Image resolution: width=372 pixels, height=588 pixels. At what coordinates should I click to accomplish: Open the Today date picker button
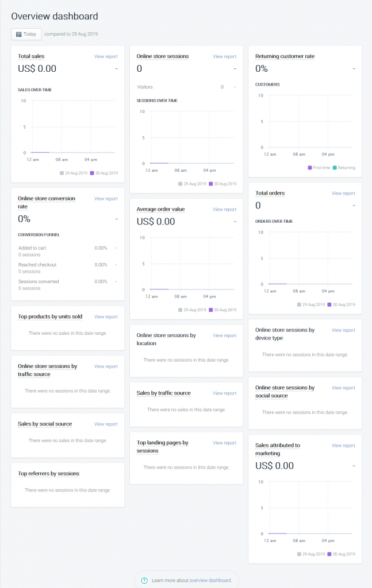(x=26, y=34)
